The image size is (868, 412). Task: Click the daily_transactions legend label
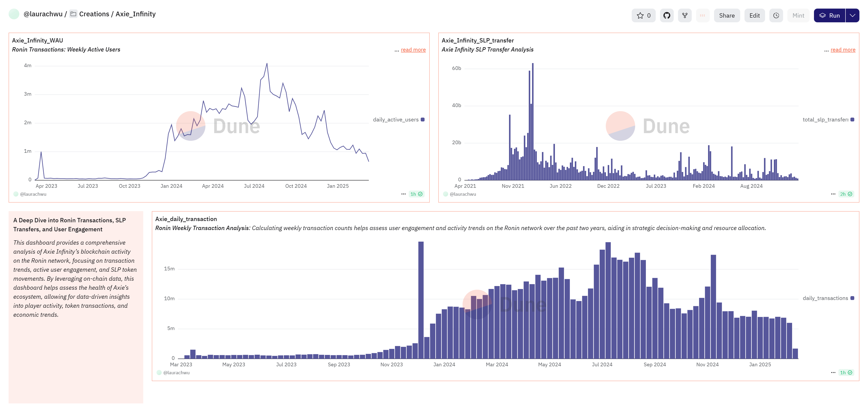click(825, 298)
